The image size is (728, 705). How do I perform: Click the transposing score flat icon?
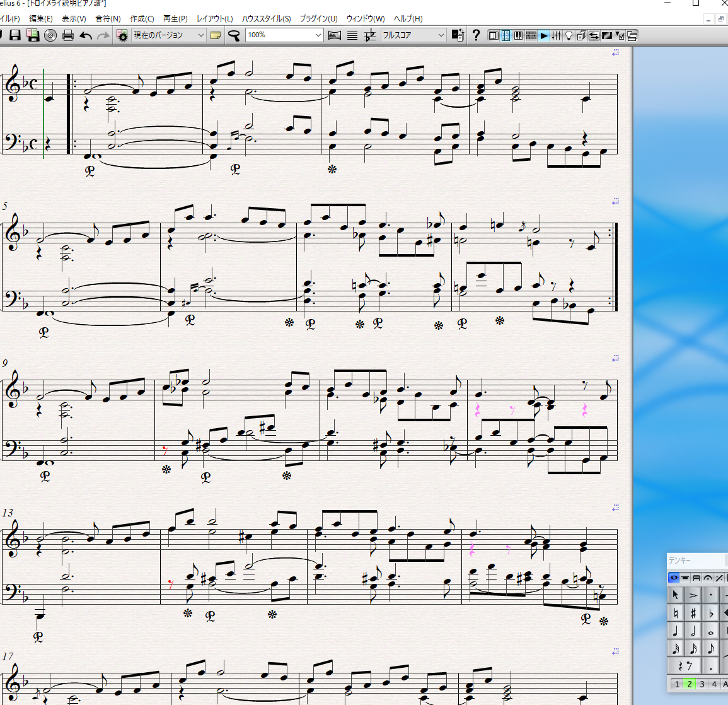(x=370, y=35)
